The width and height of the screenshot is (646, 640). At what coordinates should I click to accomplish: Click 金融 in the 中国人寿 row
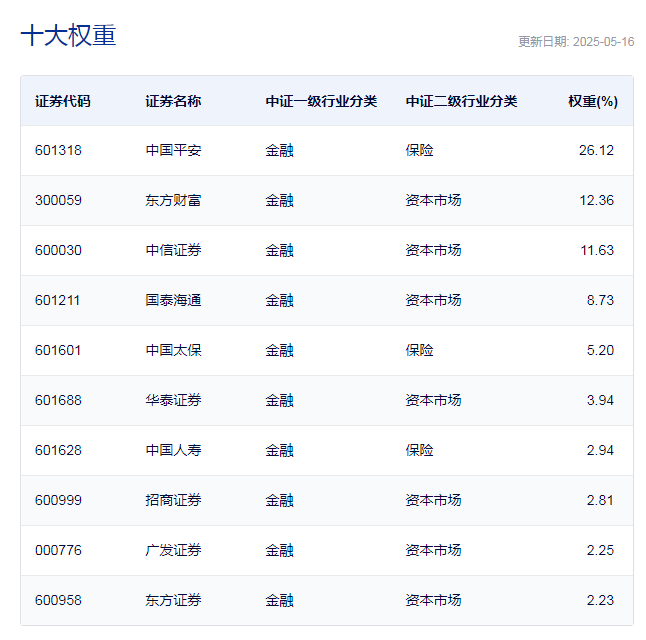[x=279, y=450]
